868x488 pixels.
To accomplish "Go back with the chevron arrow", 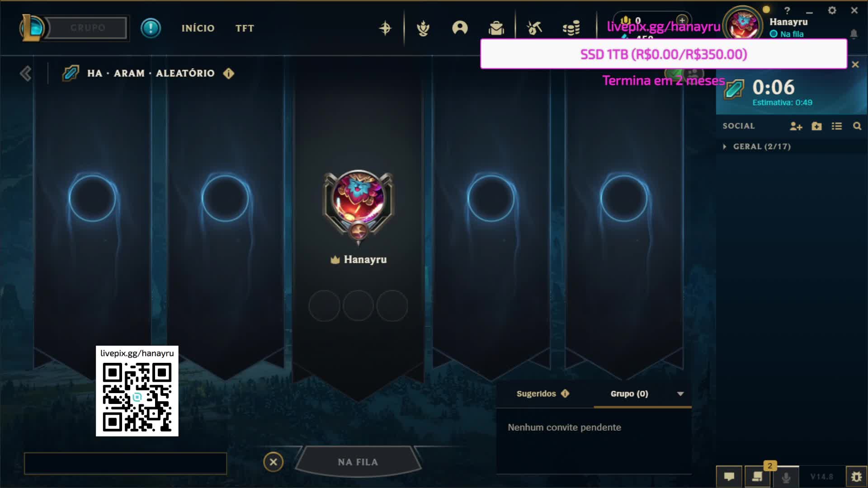I will [26, 73].
